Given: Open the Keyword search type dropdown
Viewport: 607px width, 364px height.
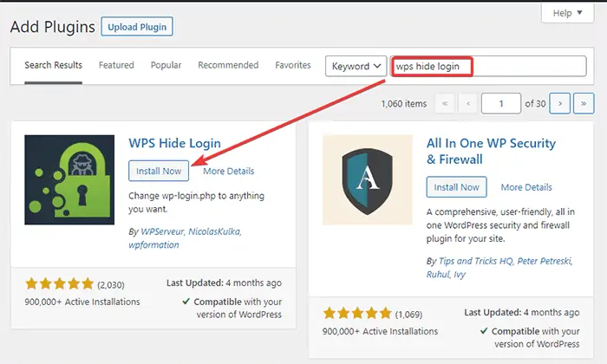Looking at the screenshot, I should pos(356,66).
